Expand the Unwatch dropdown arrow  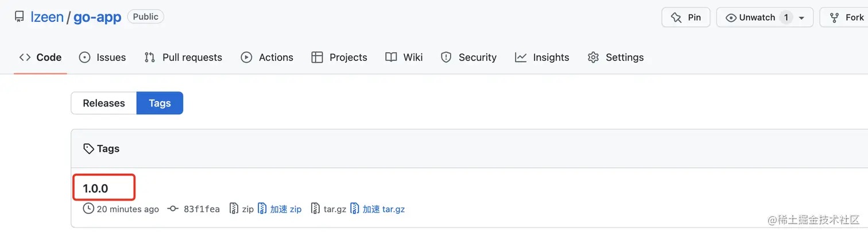(801, 18)
